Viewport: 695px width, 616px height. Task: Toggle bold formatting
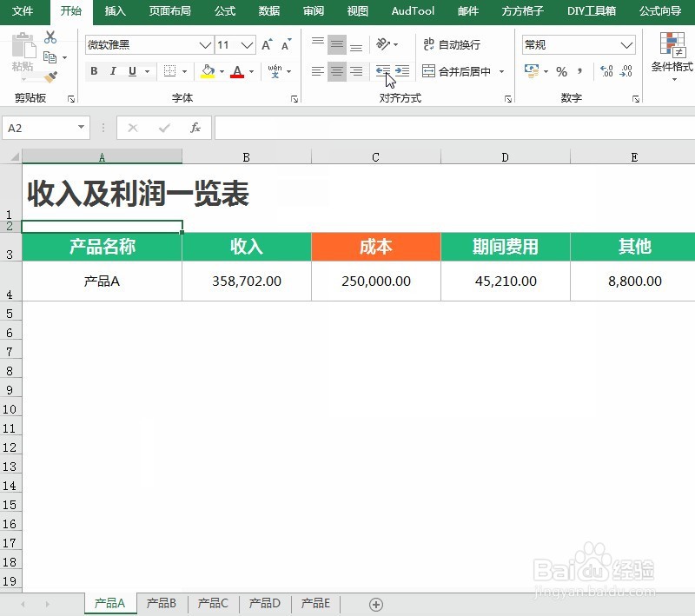point(94,71)
